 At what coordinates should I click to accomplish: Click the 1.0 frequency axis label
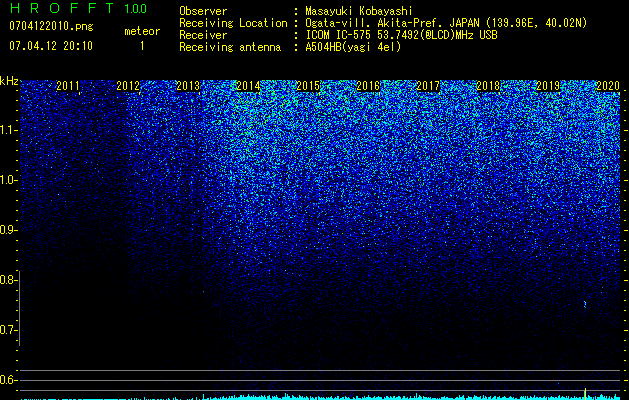click(9, 180)
